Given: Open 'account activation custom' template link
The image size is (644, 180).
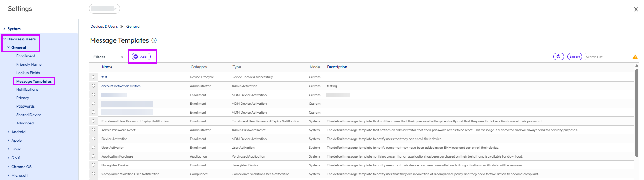Looking at the screenshot, I should [121, 86].
